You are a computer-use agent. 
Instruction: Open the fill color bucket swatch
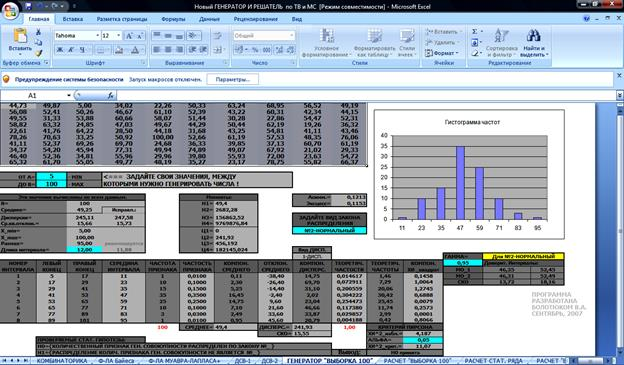119,50
